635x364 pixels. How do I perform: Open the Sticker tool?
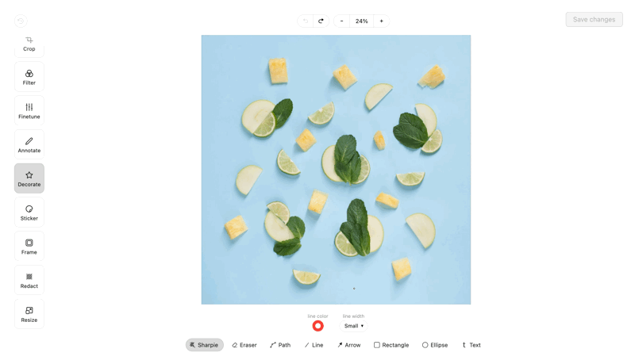pos(29,213)
